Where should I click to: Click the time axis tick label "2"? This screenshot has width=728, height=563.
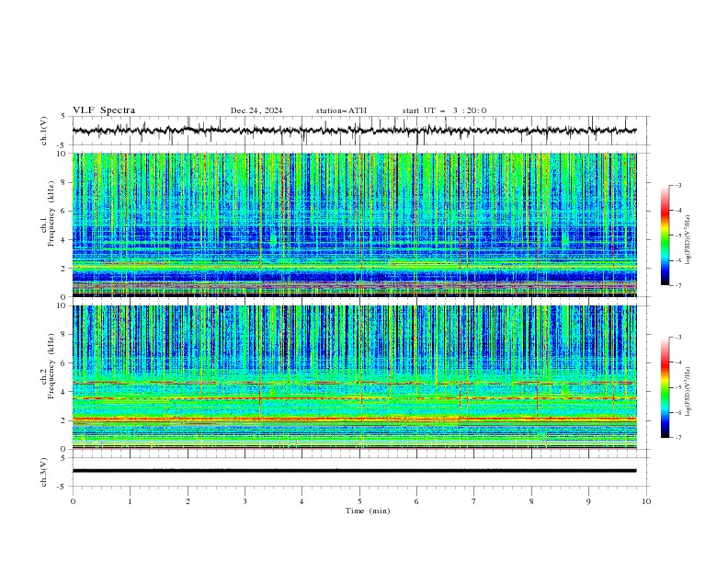pyautogui.click(x=188, y=501)
